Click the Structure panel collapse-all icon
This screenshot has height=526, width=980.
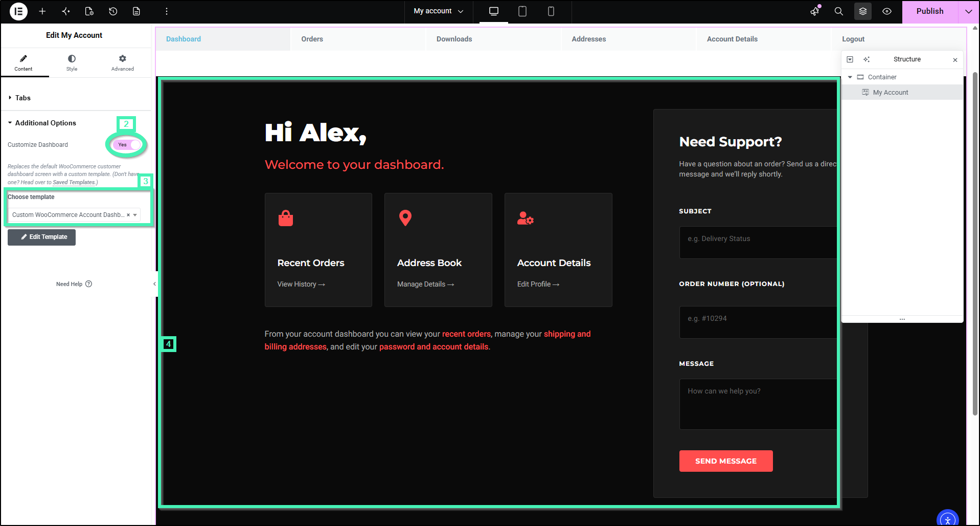coord(850,59)
